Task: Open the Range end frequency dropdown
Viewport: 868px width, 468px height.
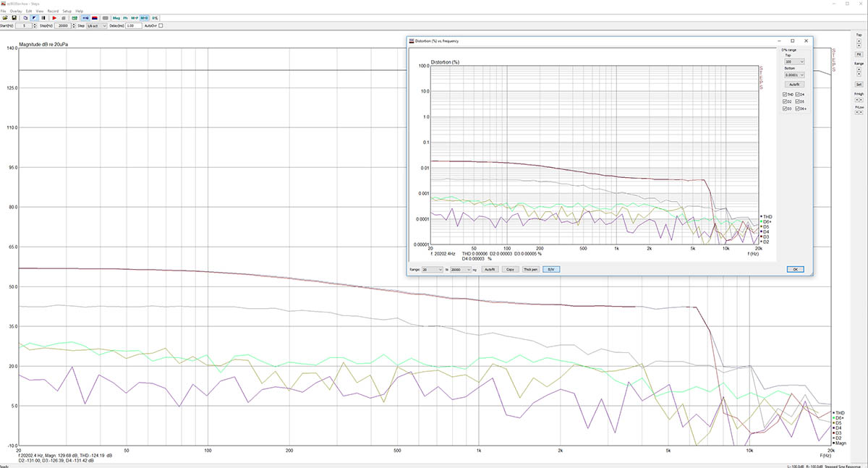Action: point(461,269)
